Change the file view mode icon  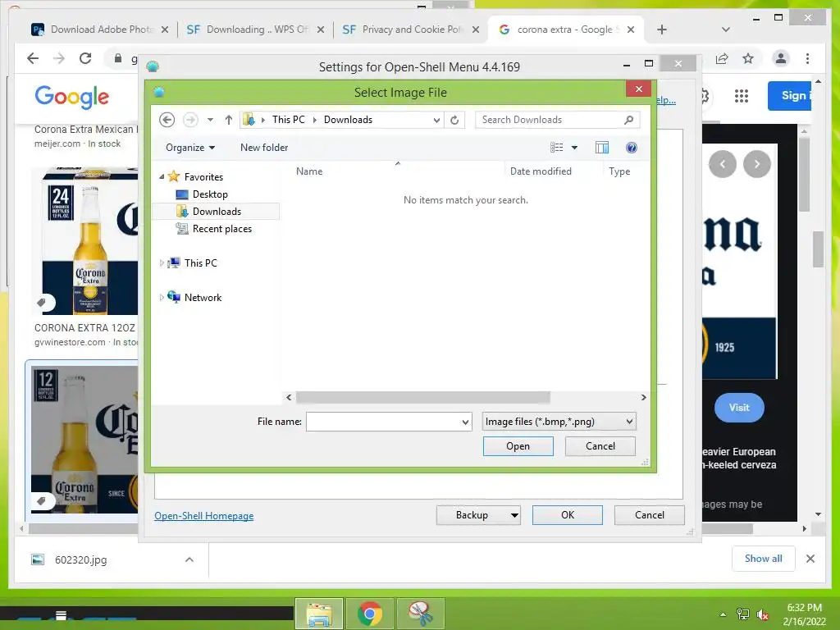(557, 148)
